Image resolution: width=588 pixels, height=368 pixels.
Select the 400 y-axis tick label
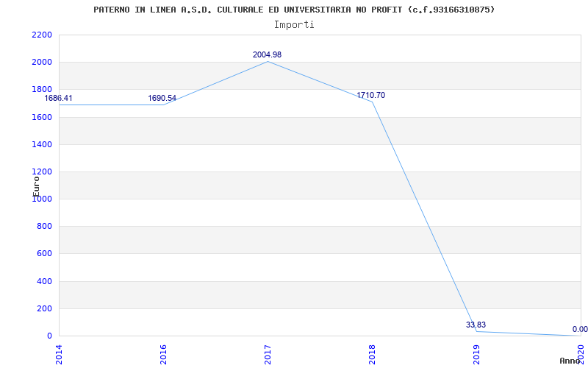click(45, 281)
